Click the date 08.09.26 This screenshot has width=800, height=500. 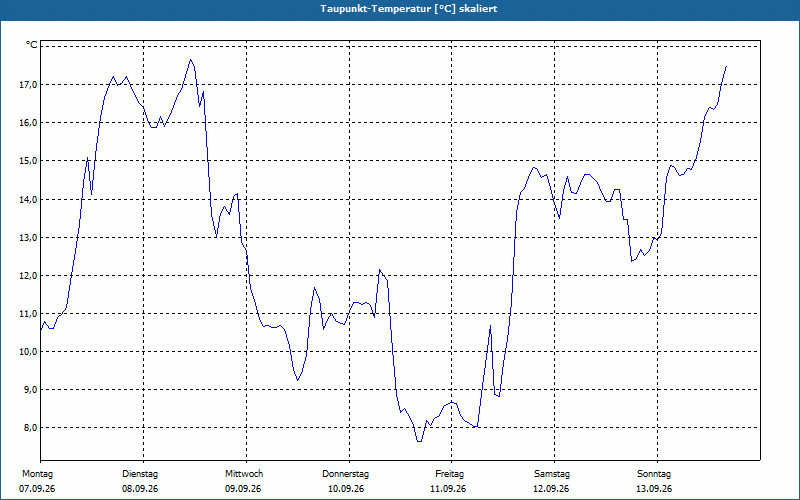(x=140, y=489)
